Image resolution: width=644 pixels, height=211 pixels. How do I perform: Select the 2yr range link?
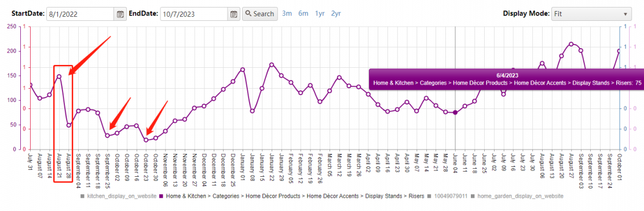pos(336,13)
